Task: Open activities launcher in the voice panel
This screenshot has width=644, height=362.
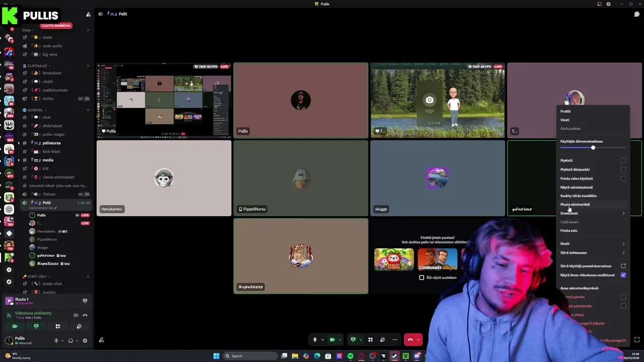Action: tap(58, 326)
